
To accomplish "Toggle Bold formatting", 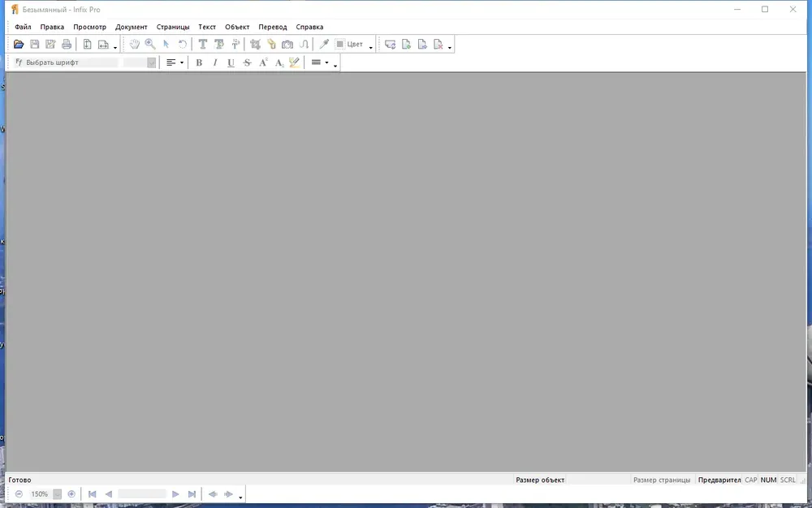I will (x=199, y=62).
